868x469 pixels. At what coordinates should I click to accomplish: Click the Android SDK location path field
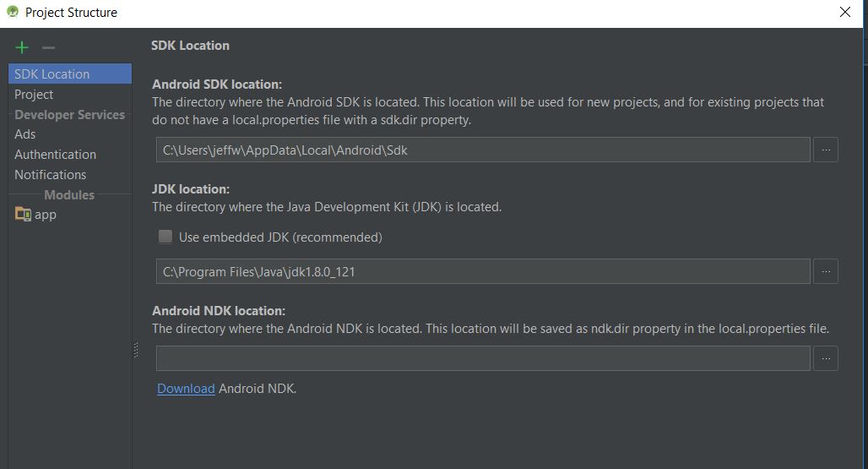482,150
